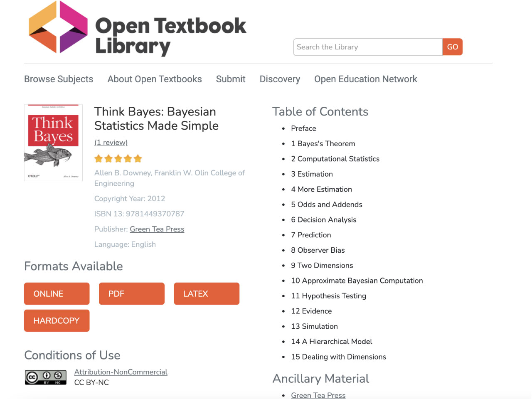Click the Copyright Year: 2012 text
The image size is (532, 399).
click(130, 199)
